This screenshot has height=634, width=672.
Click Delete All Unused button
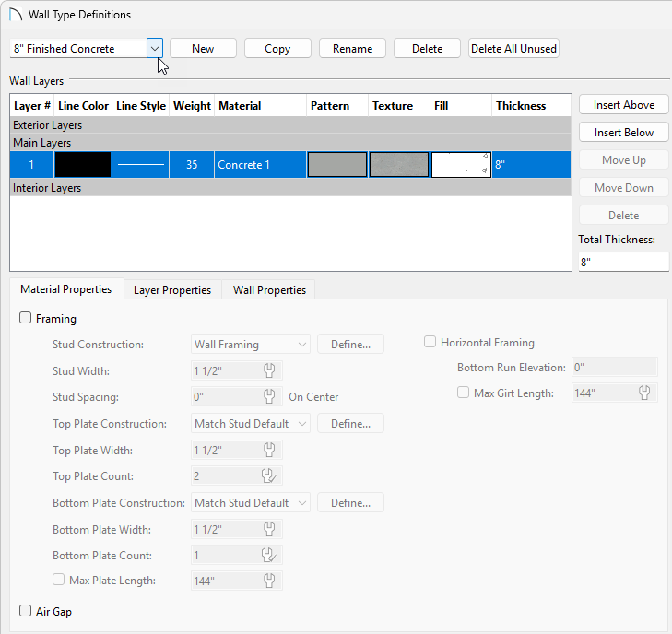(513, 49)
